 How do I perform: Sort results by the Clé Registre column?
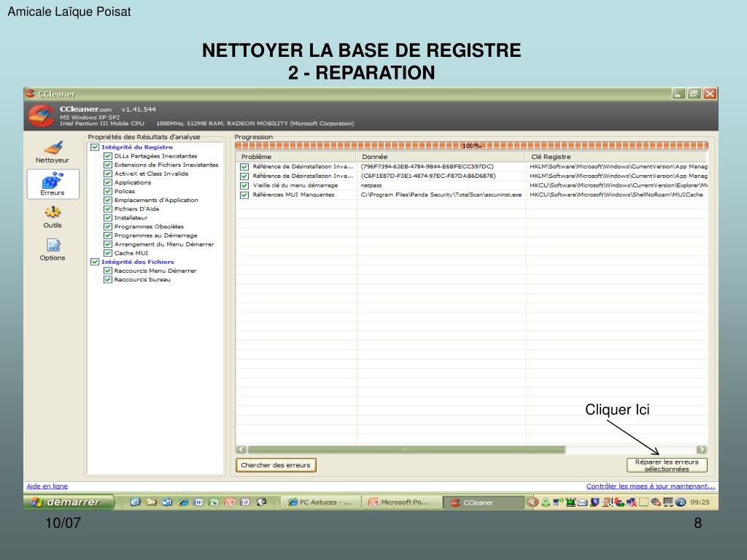click(617, 157)
